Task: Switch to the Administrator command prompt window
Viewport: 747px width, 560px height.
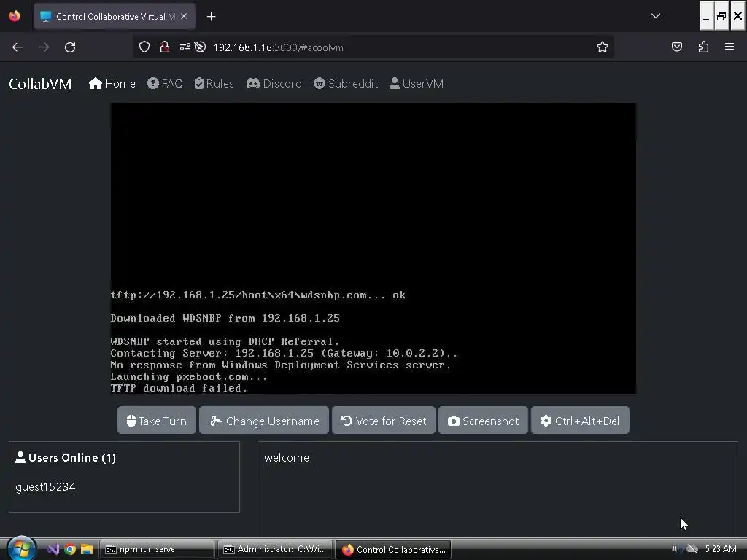Action: click(x=275, y=549)
